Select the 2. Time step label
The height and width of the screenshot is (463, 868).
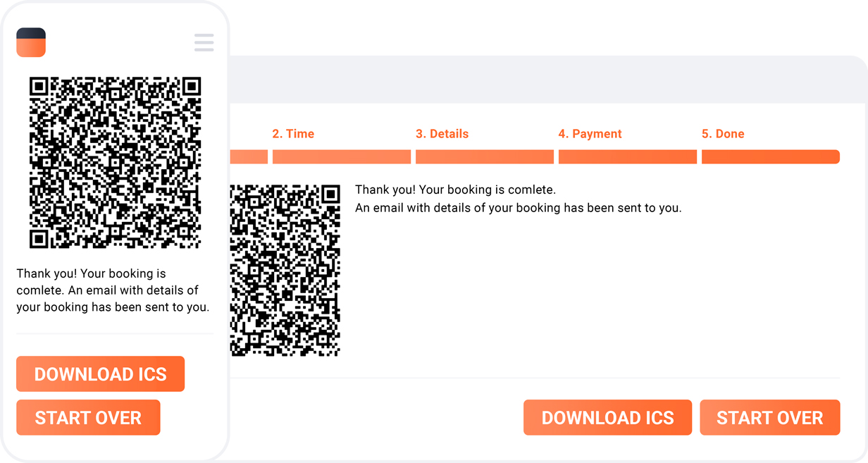[x=293, y=134]
